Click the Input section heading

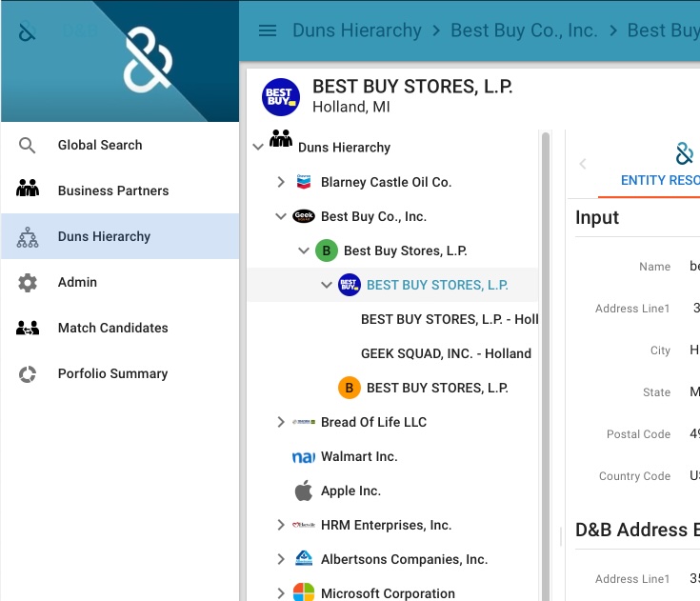[597, 217]
